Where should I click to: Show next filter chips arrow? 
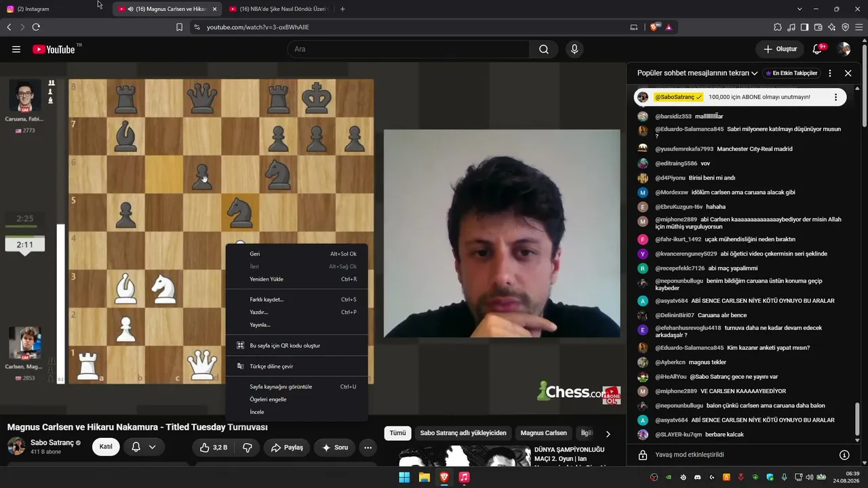[608, 433]
